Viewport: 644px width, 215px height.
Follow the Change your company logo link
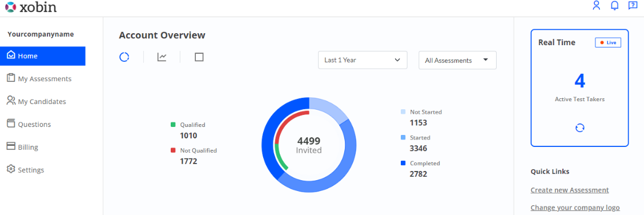coord(575,208)
